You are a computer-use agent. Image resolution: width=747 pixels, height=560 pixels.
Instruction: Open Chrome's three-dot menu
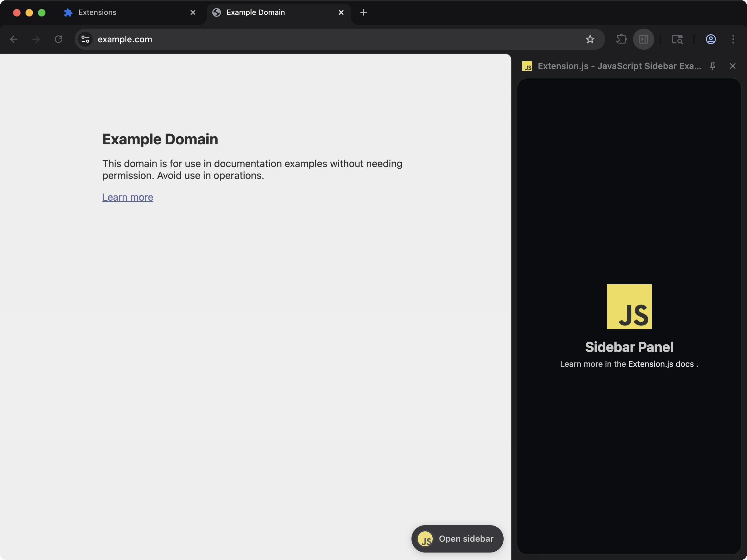click(733, 39)
